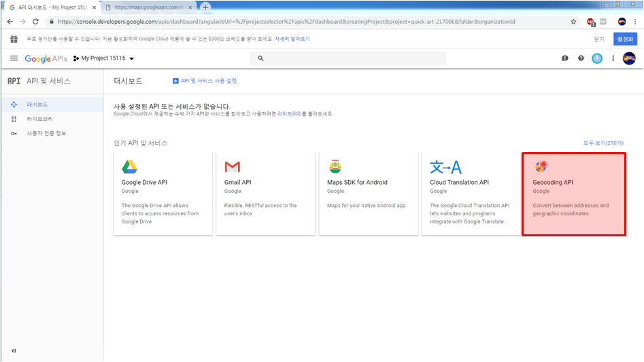Screen dimensions: 644x362
Task: Click the 대시보드 page heading
Action: coord(128,81)
